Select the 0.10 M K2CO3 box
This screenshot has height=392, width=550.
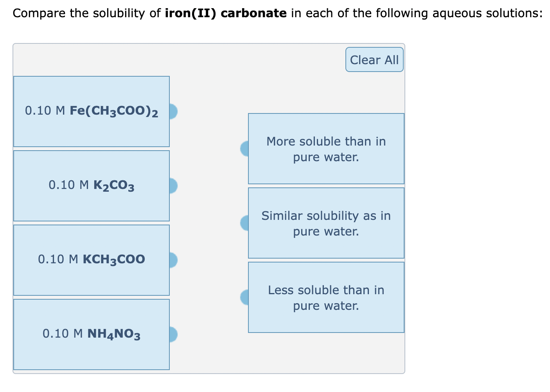91,186
